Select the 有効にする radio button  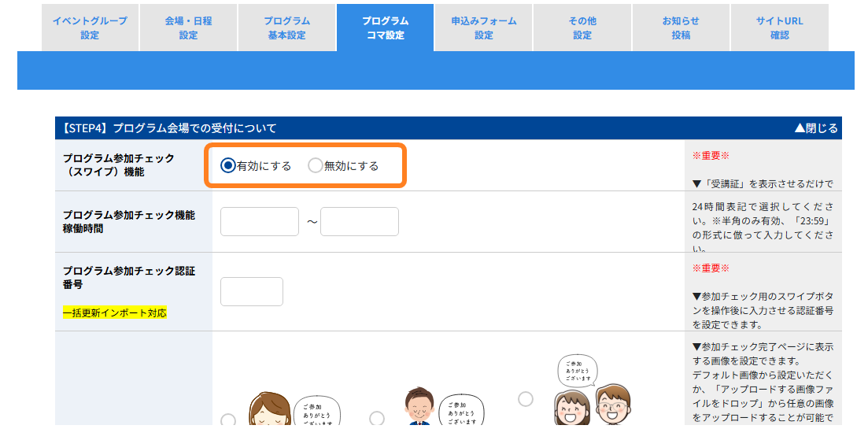coord(227,165)
